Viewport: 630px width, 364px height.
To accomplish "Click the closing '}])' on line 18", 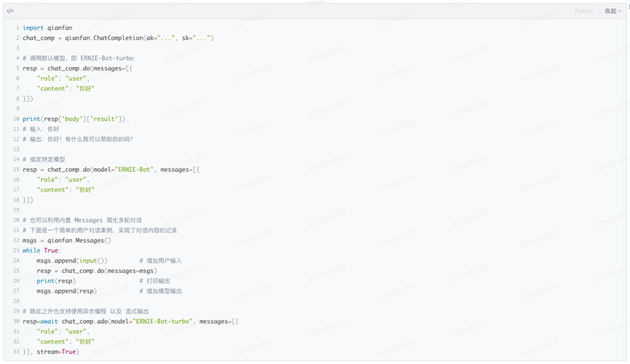I will point(28,199).
